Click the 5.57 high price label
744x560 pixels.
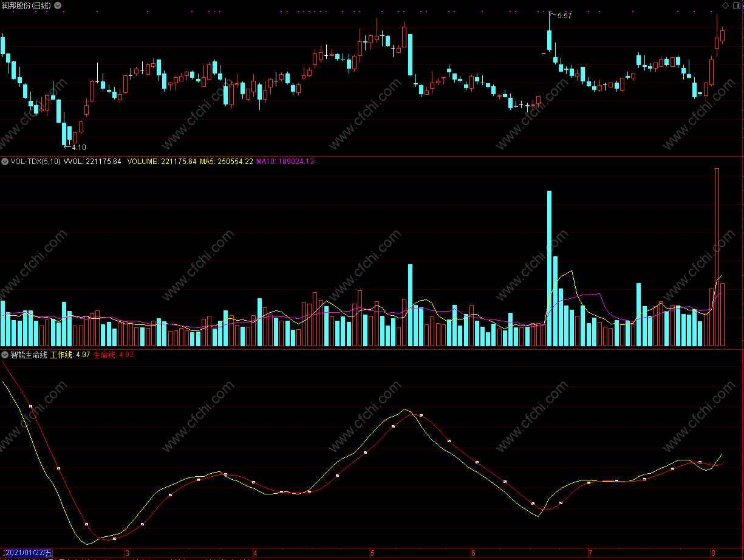tap(564, 16)
